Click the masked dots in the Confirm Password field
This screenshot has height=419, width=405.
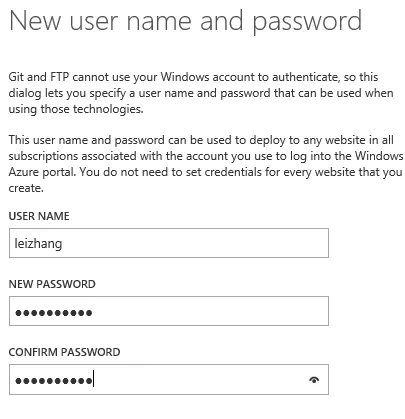click(x=54, y=380)
